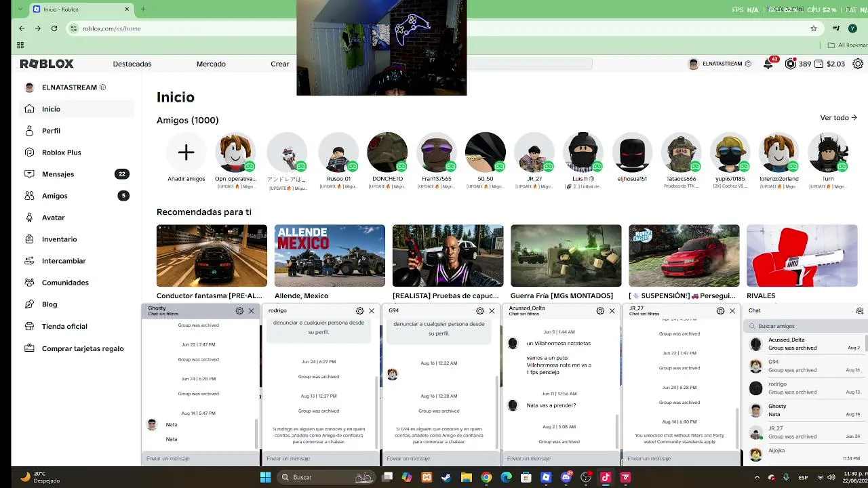868x488 pixels.
Task: Click the create group chat icon
Action: 859,311
